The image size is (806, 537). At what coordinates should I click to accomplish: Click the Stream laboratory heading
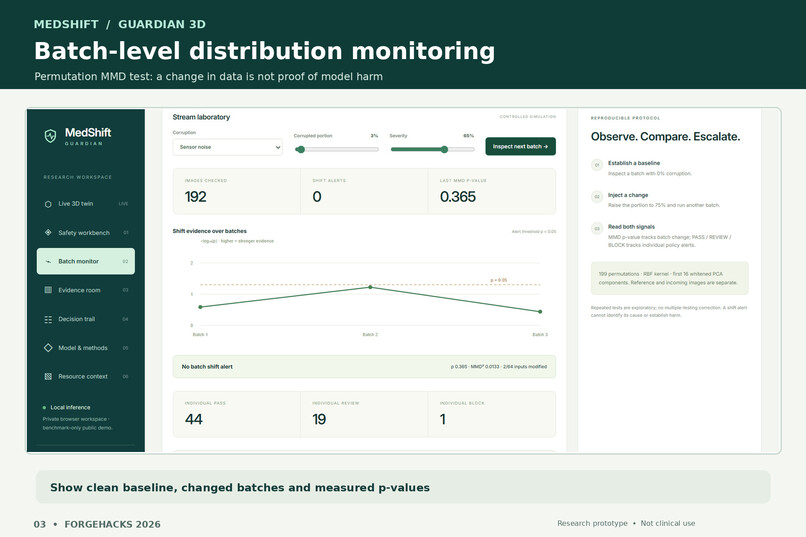point(201,117)
